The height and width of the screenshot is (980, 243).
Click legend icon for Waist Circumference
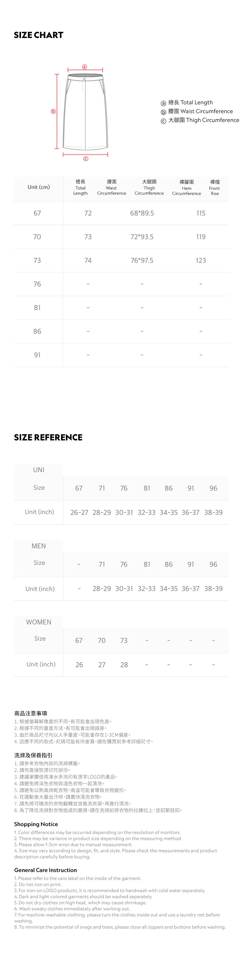(x=163, y=112)
